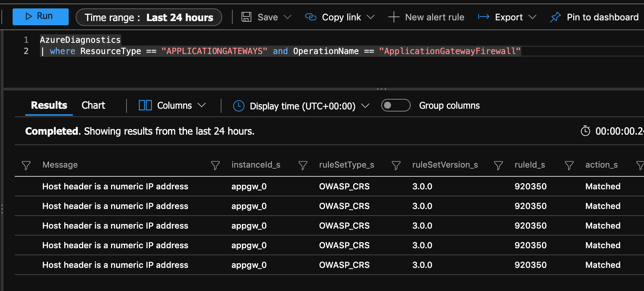Toggle the Group columns switch
Screen dimensions: 644x291
(396, 105)
